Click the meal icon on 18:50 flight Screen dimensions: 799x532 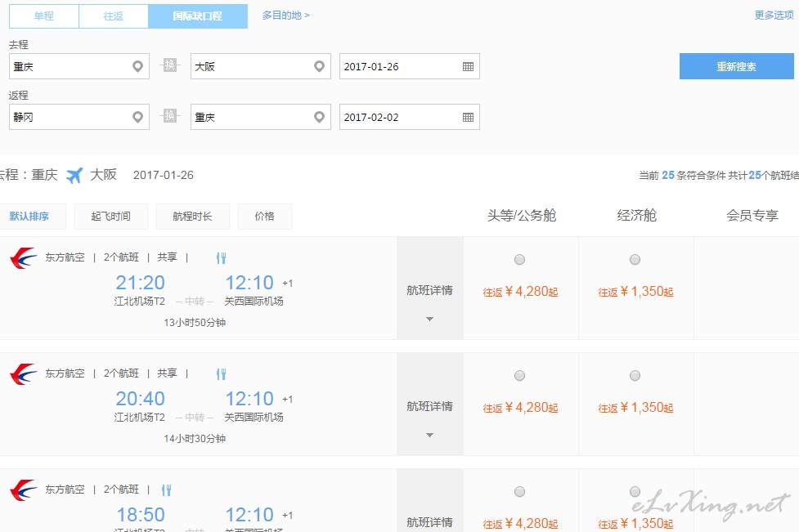[166, 490]
